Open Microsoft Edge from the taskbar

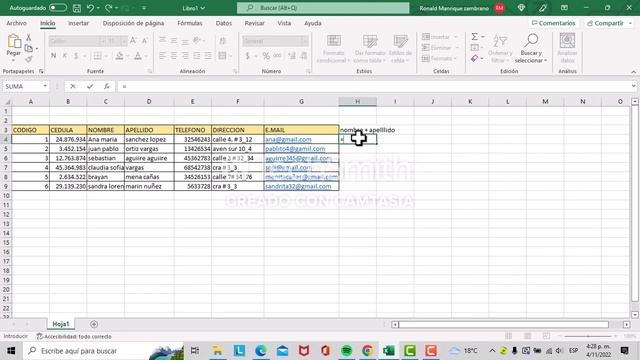(260, 351)
